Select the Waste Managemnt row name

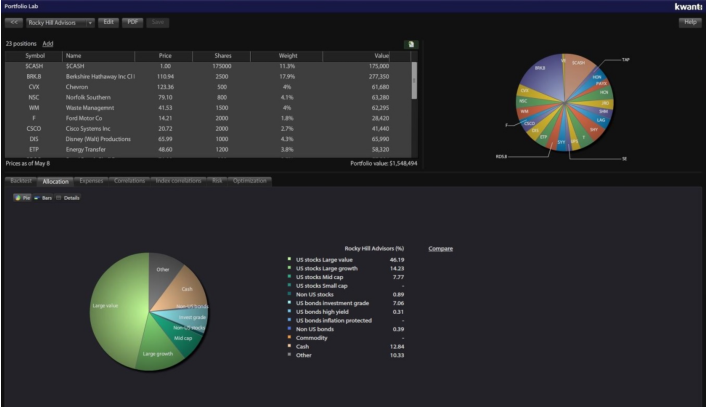[90, 108]
